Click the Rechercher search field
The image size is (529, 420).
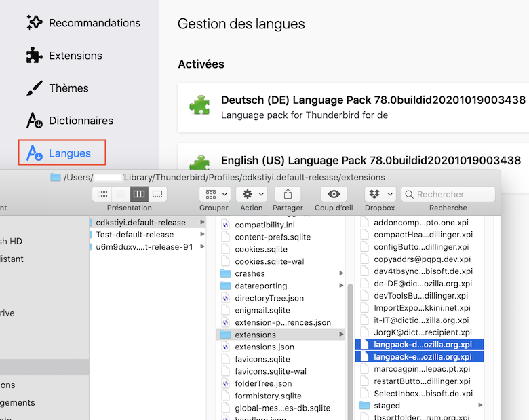(448, 194)
